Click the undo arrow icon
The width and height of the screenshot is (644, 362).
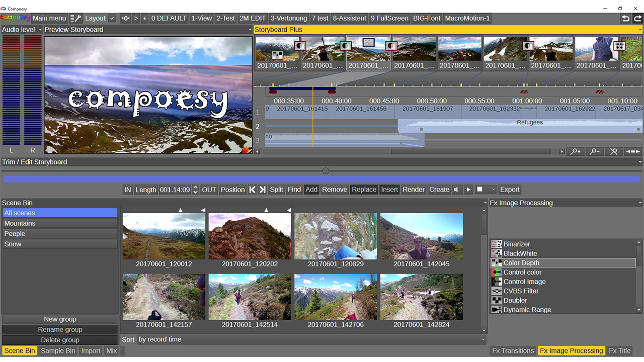625,18
